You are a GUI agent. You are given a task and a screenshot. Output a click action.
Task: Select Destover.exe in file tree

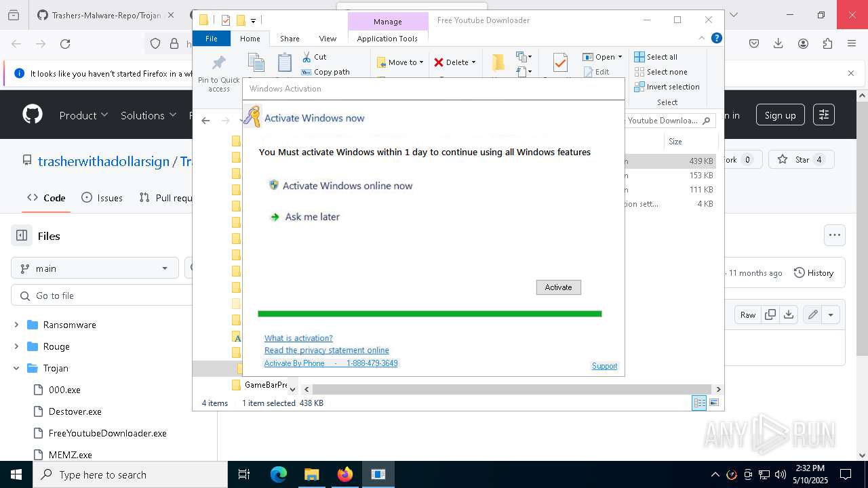[75, 411]
